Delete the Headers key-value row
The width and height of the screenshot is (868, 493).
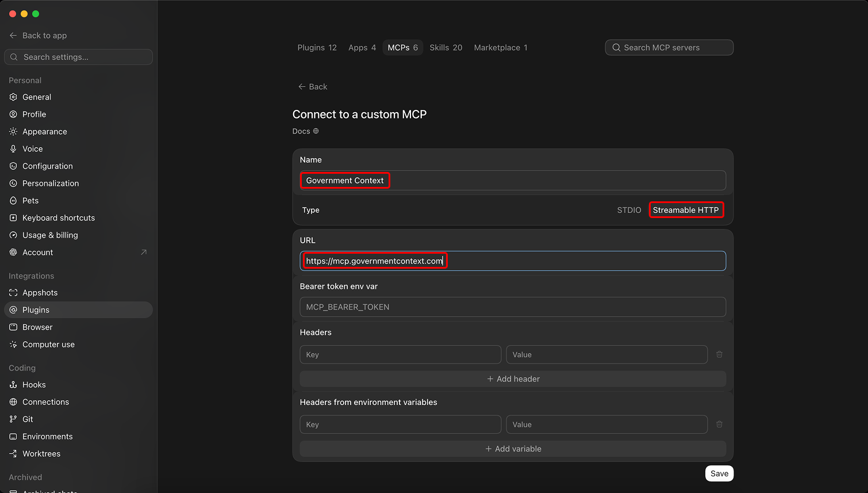tap(719, 354)
